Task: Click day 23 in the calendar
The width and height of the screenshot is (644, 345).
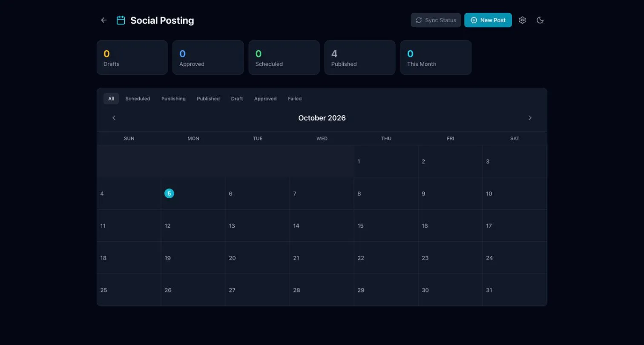Action: pos(450,258)
